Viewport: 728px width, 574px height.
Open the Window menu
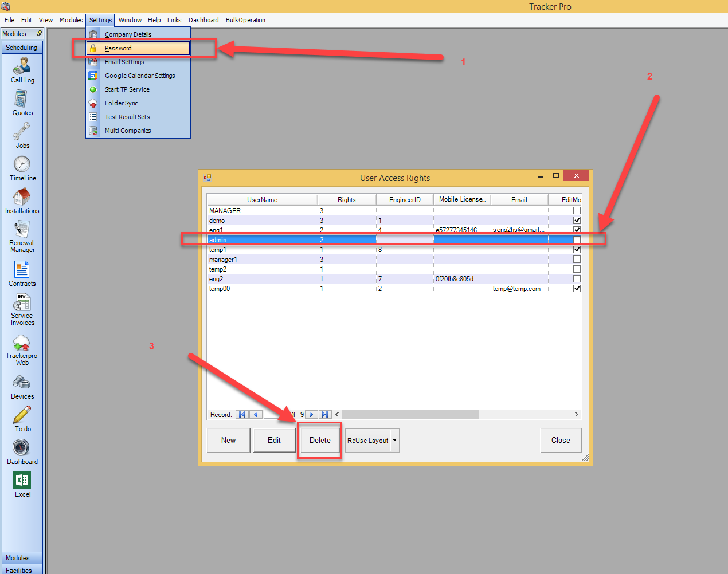pyautogui.click(x=130, y=20)
